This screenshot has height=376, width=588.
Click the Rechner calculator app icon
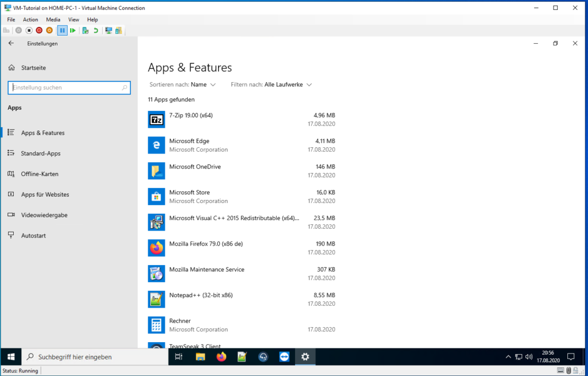(x=156, y=325)
